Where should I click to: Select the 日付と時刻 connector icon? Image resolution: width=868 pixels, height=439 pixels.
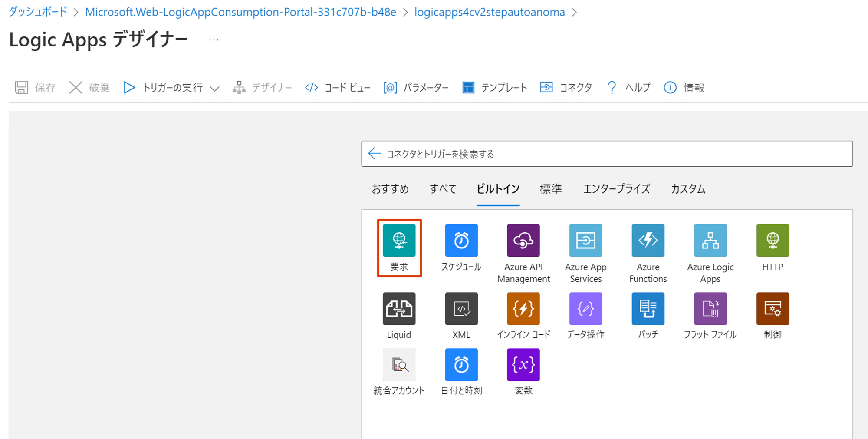pos(461,365)
